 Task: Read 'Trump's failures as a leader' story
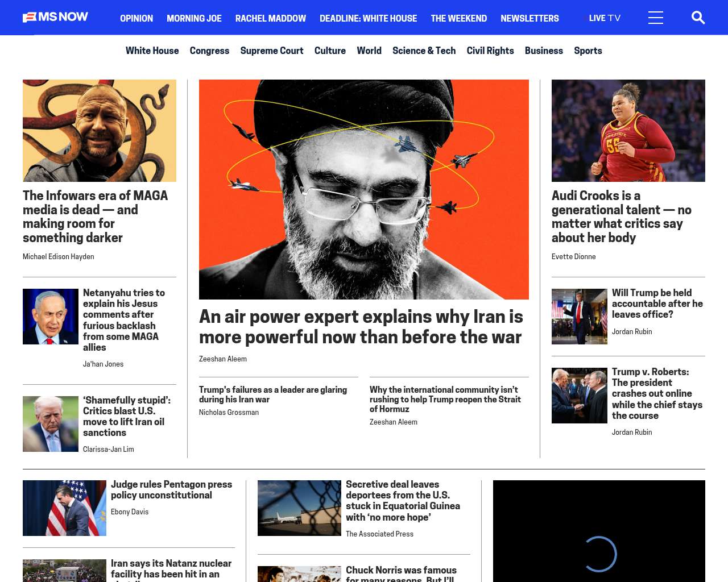point(273,394)
